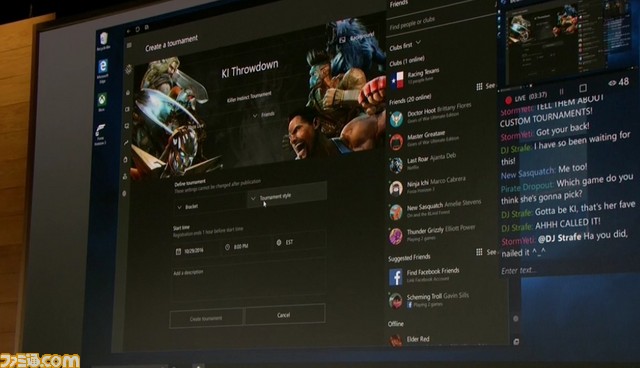Open the Racing Texans club flag icon
This screenshot has height=368, width=640.
tap(397, 80)
